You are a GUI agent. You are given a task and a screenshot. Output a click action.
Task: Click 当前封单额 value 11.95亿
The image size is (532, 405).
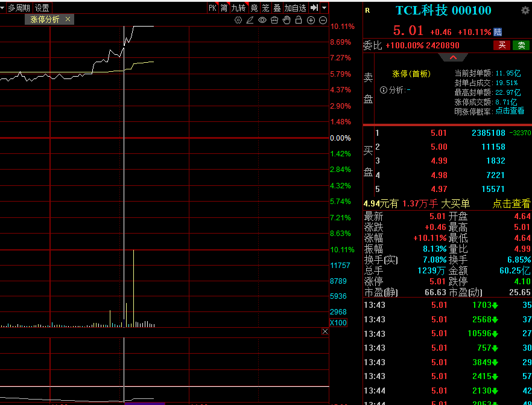click(x=508, y=73)
